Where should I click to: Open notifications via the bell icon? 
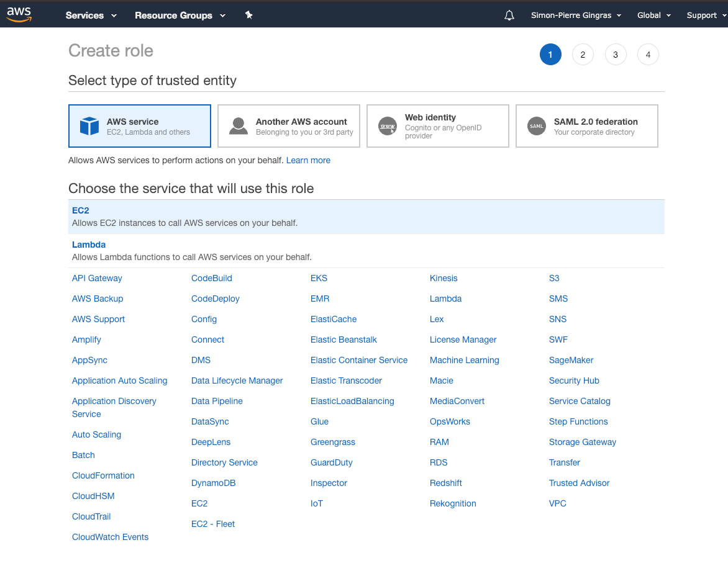[509, 14]
